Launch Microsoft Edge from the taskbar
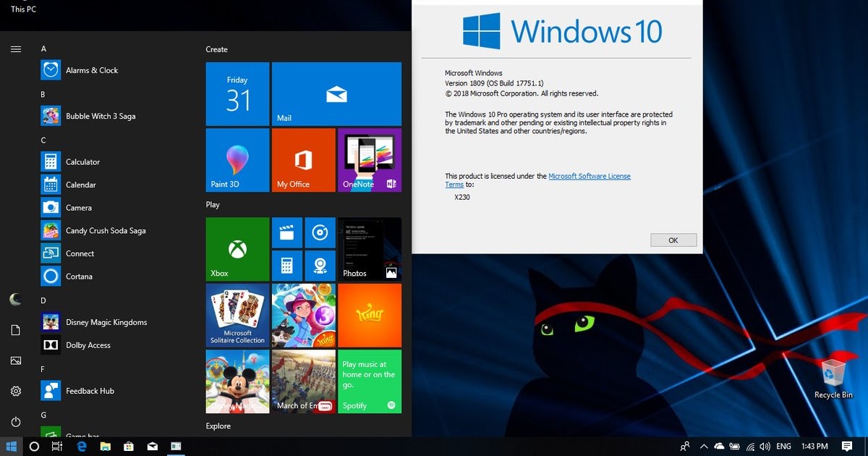 tap(82, 447)
